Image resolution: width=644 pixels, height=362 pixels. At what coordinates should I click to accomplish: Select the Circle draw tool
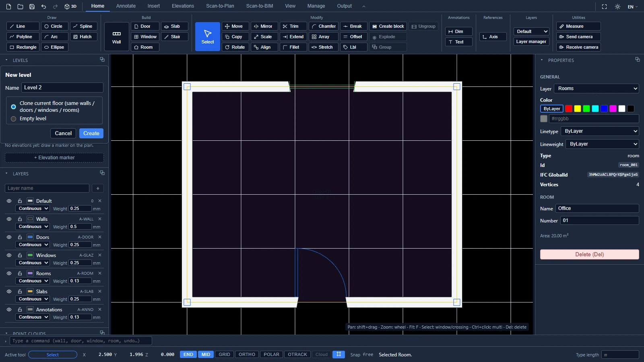55,26
